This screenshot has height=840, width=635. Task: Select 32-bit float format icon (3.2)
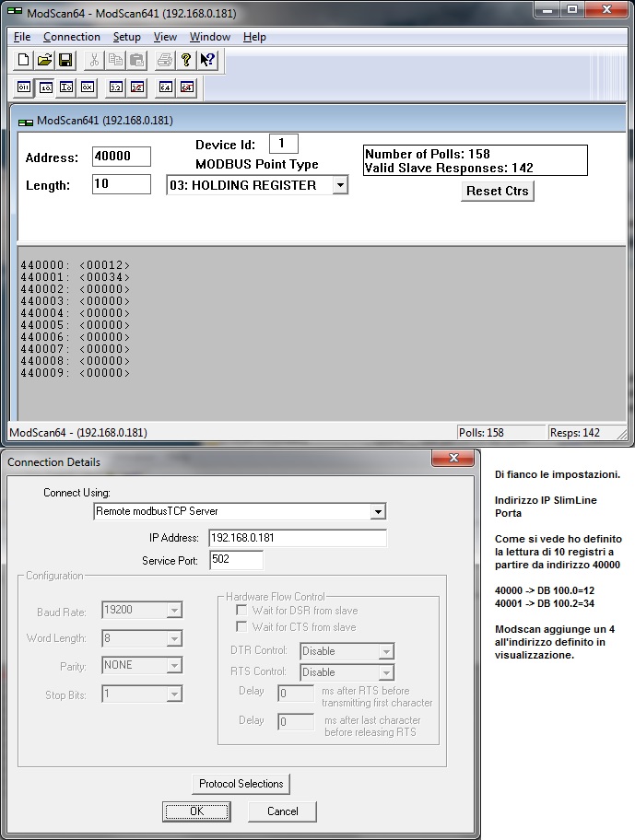116,87
